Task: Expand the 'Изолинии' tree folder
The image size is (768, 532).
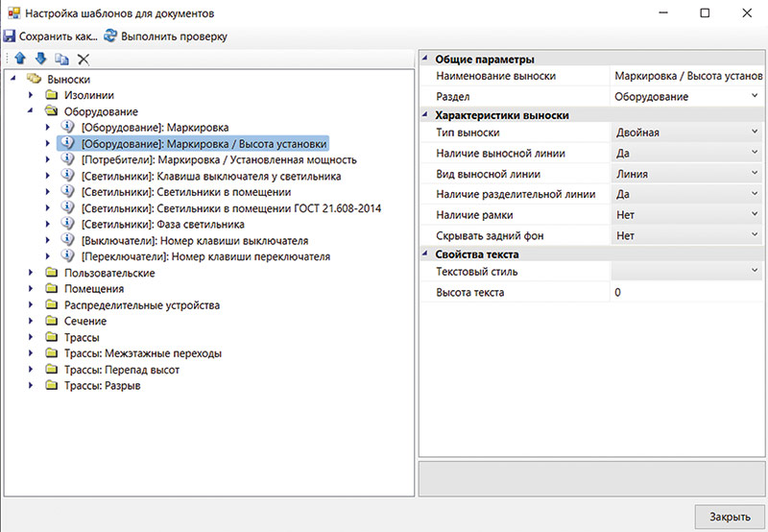Action: click(31, 95)
